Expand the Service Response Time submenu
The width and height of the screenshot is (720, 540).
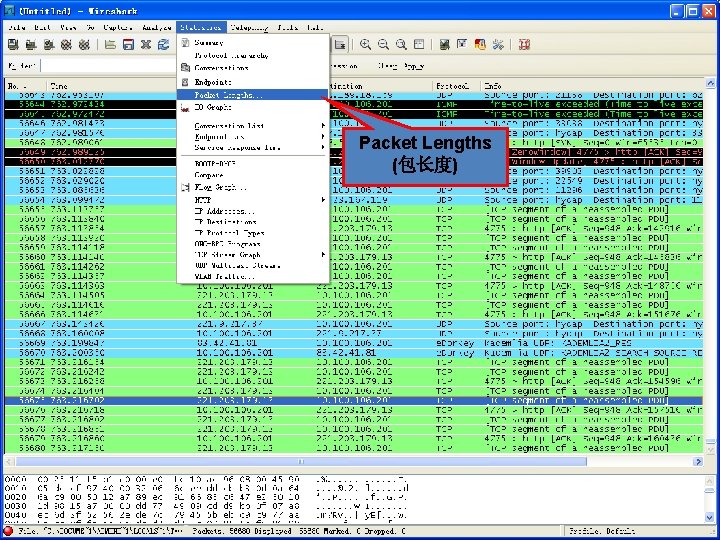click(253, 148)
